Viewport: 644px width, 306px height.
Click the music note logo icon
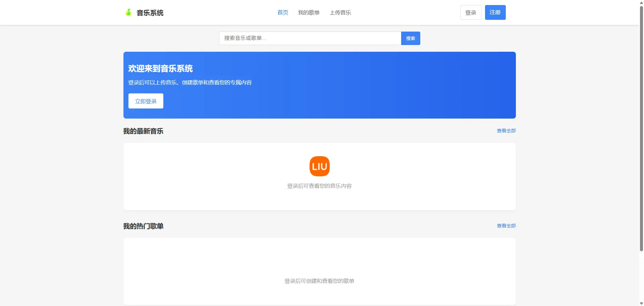coord(128,12)
